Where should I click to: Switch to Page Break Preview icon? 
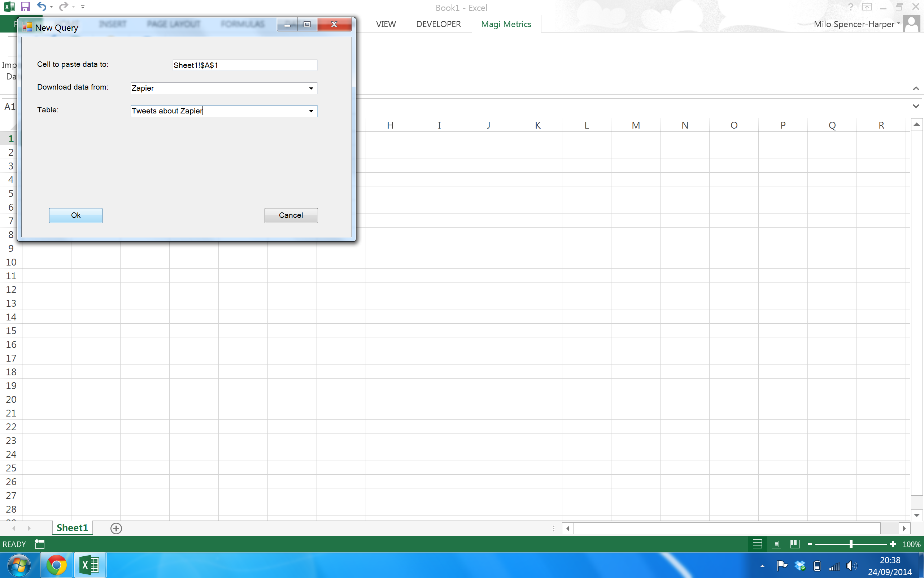point(795,544)
